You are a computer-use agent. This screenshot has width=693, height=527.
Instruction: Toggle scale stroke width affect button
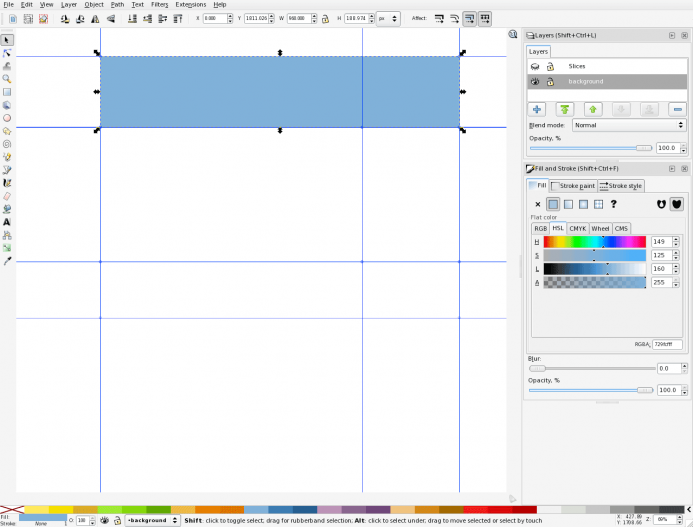coord(439,19)
